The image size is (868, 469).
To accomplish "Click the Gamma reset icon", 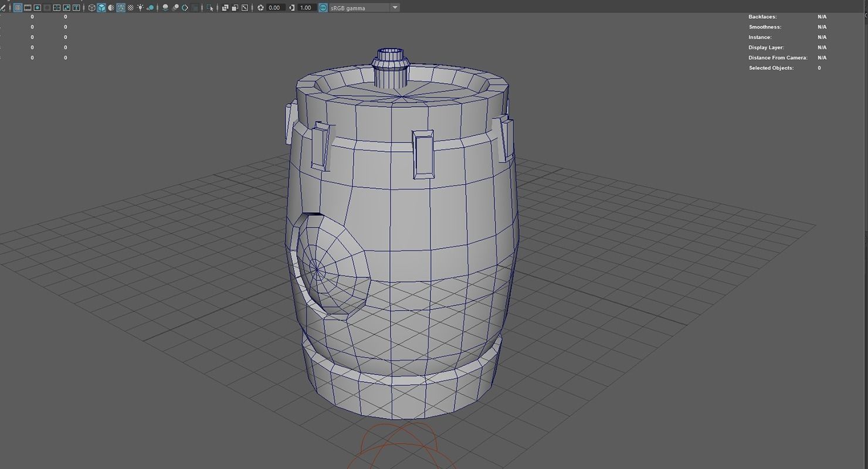I will pyautogui.click(x=291, y=8).
